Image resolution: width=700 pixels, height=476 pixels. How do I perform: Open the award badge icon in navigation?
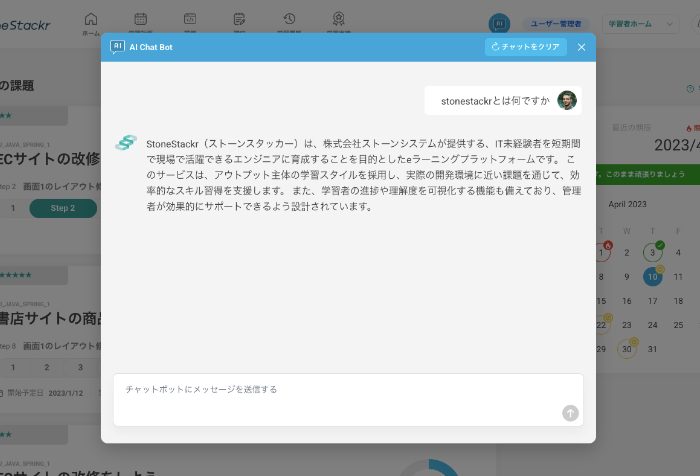[x=338, y=19]
